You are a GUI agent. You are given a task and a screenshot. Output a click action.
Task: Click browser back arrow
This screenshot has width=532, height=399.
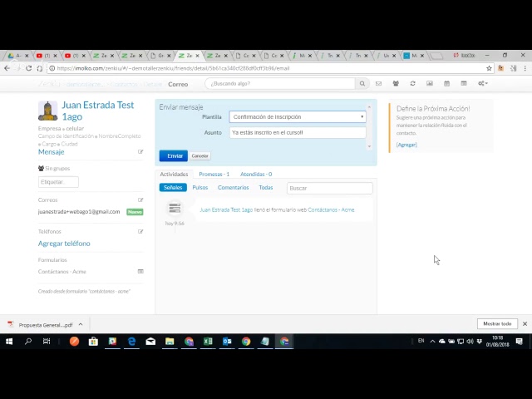(7, 68)
